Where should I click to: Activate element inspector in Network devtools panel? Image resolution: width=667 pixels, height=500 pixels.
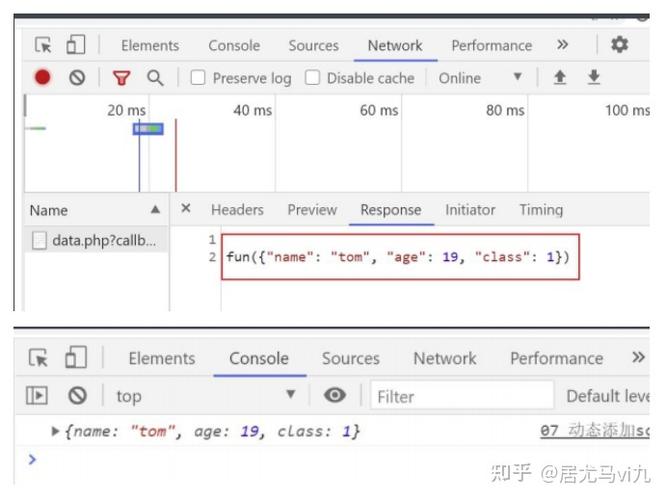[43, 45]
